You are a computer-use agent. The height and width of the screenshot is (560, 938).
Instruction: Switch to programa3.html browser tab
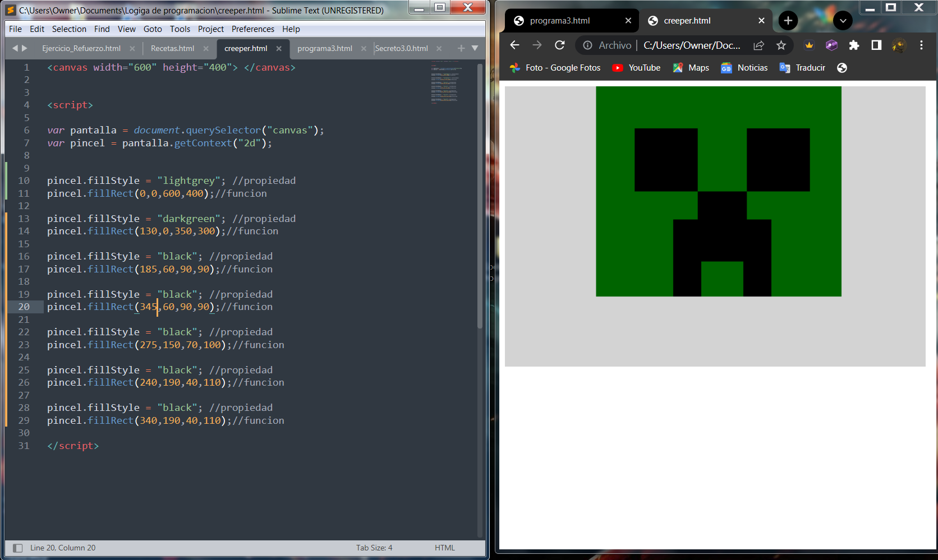pyautogui.click(x=559, y=21)
